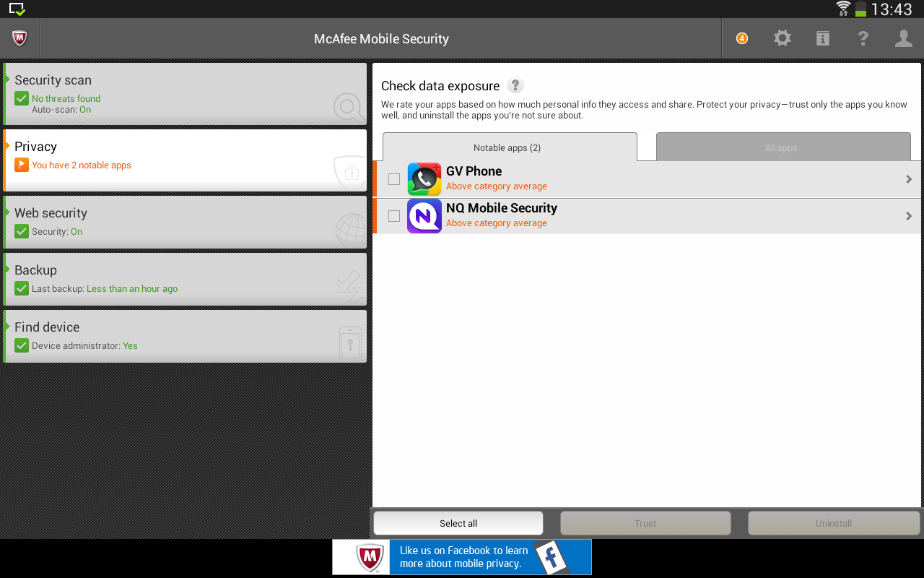Tap the McAfee Mobile Security title
This screenshot has height=578, width=924.
coord(381,39)
